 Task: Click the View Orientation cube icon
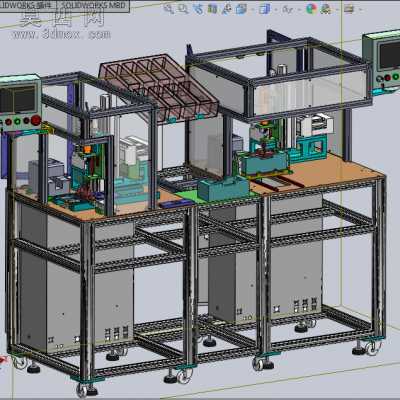241,9
